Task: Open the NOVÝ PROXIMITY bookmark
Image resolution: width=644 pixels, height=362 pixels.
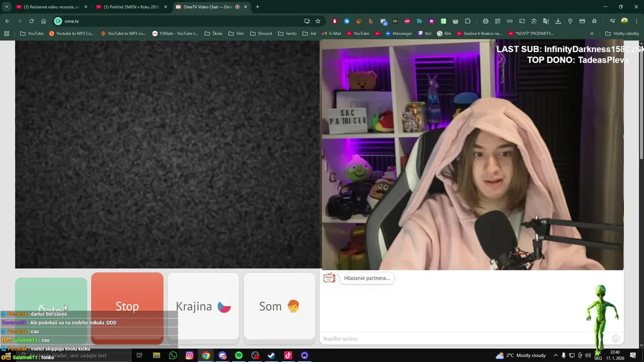Action: [x=531, y=34]
